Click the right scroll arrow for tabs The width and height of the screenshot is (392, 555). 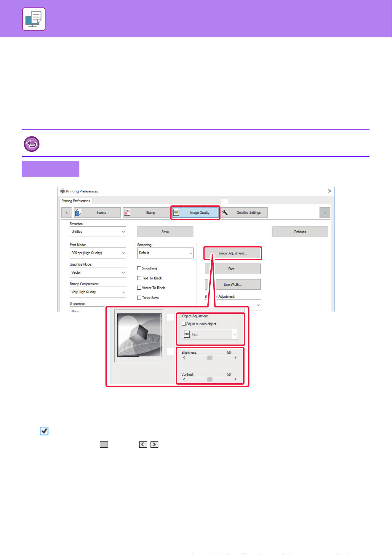[x=325, y=213]
